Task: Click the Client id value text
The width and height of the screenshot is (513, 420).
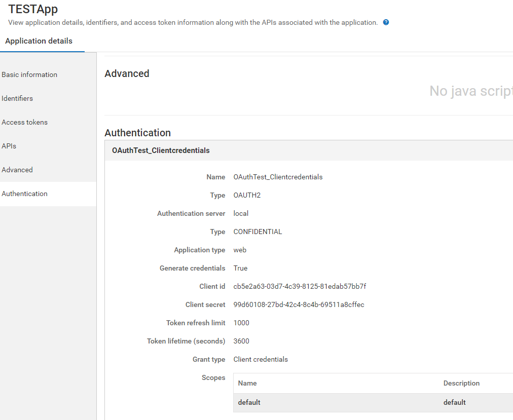Action: tap(300, 286)
